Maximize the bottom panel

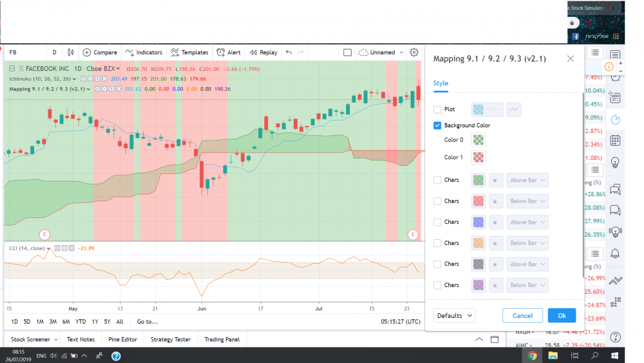pyautogui.click(x=495, y=340)
